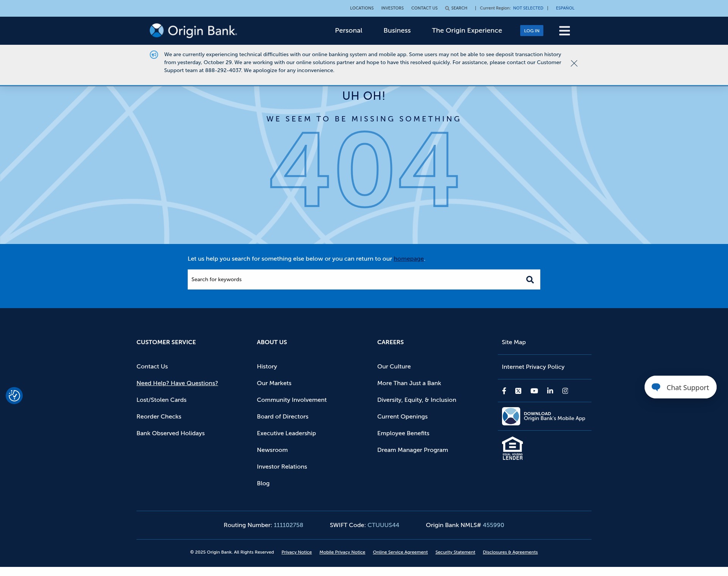This screenshot has width=728, height=576.
Task: Open the X (Twitter) social icon
Action: 518,391
